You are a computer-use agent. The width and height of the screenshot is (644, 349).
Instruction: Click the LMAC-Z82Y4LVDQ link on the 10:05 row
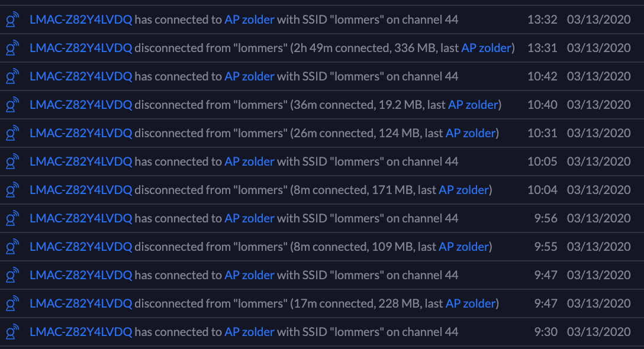coord(80,161)
